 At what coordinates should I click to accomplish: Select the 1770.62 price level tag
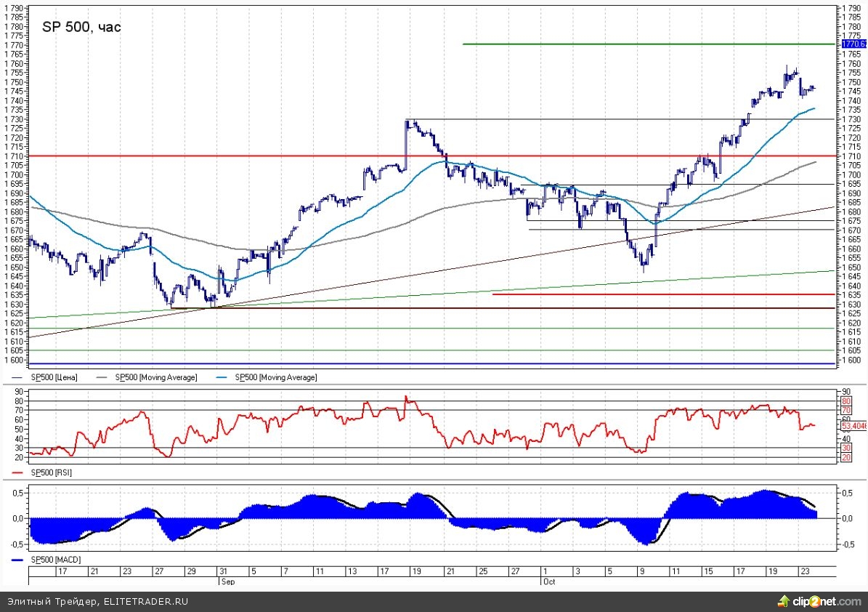tap(853, 44)
